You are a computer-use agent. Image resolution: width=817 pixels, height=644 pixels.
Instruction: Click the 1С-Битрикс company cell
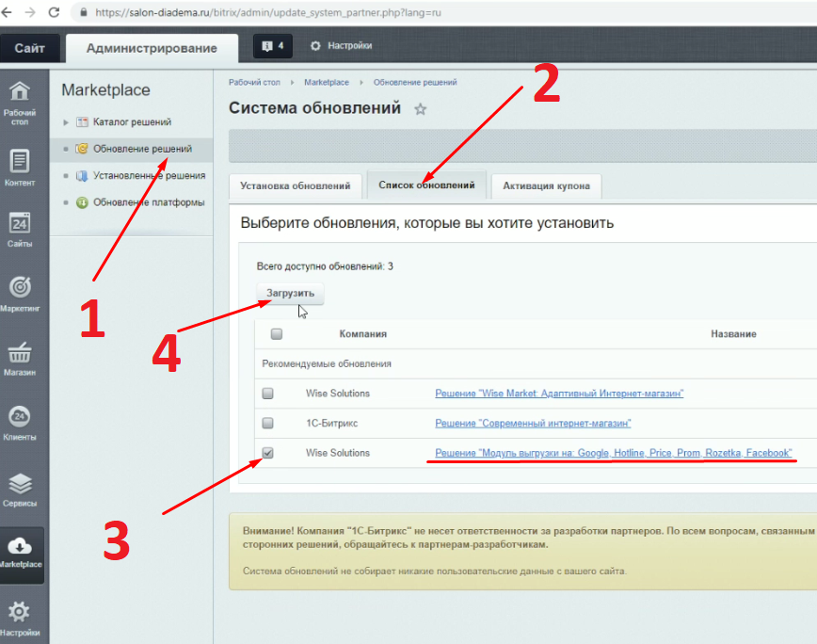point(332,423)
